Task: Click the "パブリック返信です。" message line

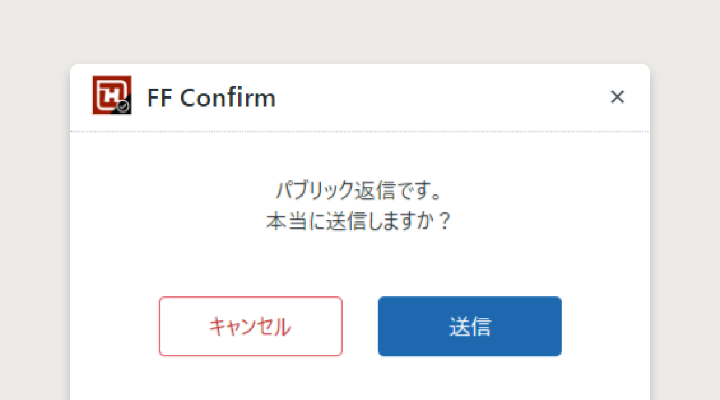Action: tap(359, 188)
